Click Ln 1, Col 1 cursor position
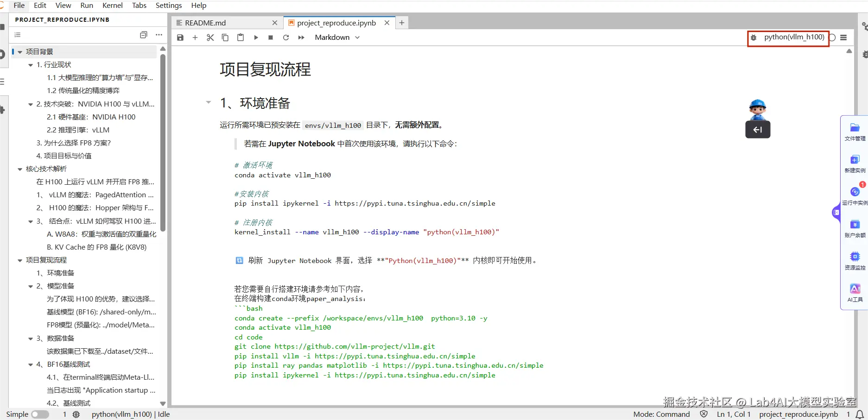Image resolution: width=868 pixels, height=420 pixels. coord(734,414)
